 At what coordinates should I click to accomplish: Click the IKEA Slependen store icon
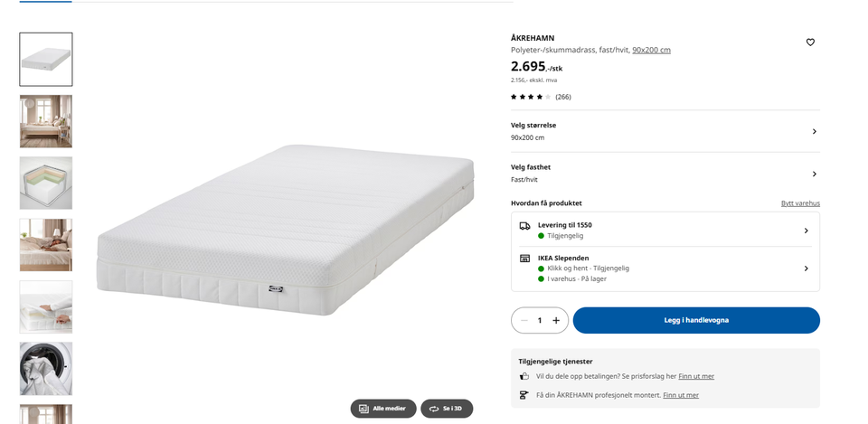click(524, 259)
